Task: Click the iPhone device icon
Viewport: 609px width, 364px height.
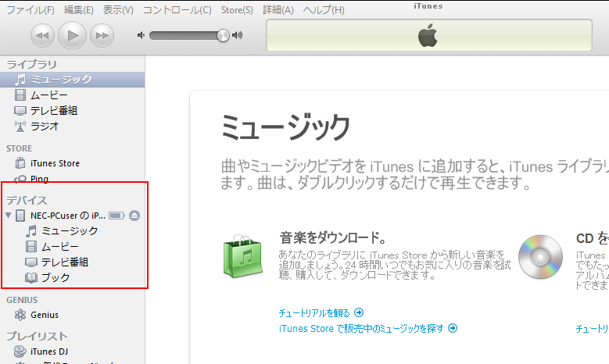Action: tap(20, 216)
